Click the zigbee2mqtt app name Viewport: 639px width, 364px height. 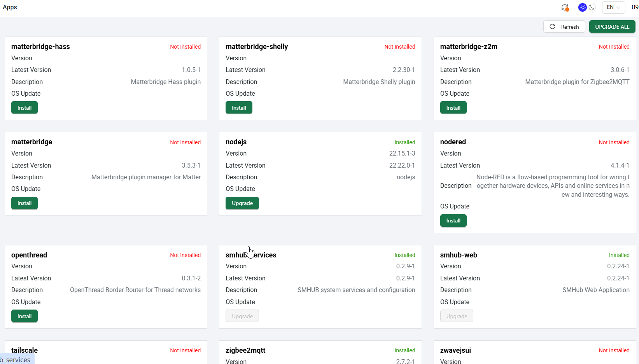(x=245, y=350)
